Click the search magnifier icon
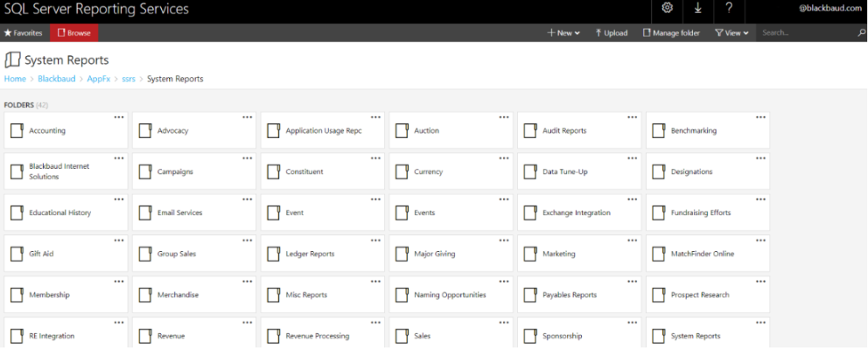This screenshot has height=349, width=868. pos(861,32)
